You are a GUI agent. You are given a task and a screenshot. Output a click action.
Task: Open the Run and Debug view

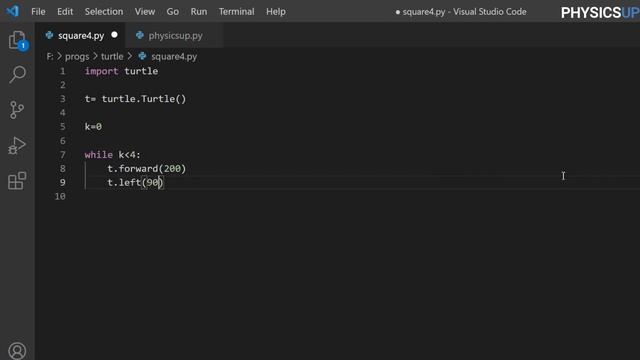[17, 145]
